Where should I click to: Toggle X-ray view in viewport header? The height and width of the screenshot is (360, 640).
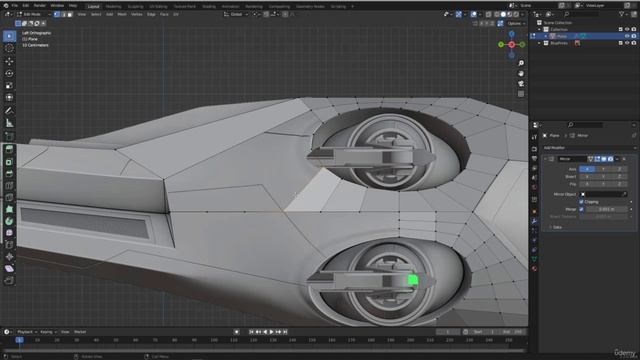pyautogui.click(x=488, y=14)
